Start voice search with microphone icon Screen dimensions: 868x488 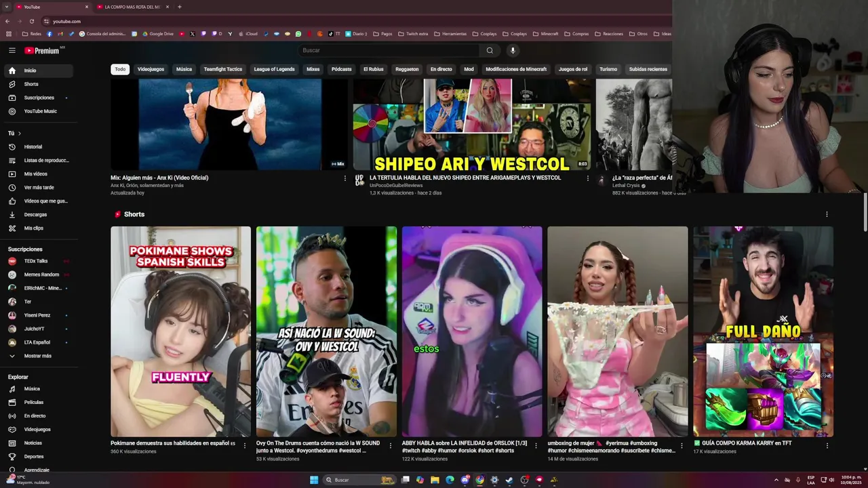click(x=513, y=50)
